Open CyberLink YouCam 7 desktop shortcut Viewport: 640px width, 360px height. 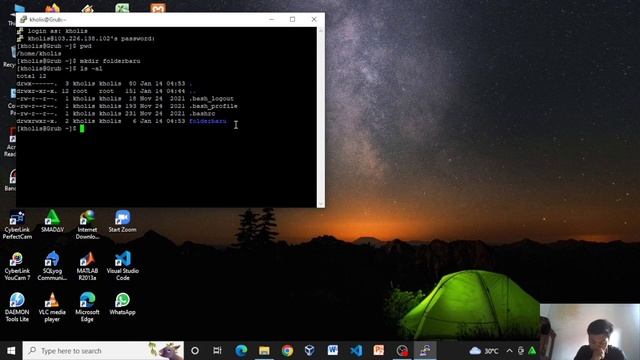(x=17, y=266)
